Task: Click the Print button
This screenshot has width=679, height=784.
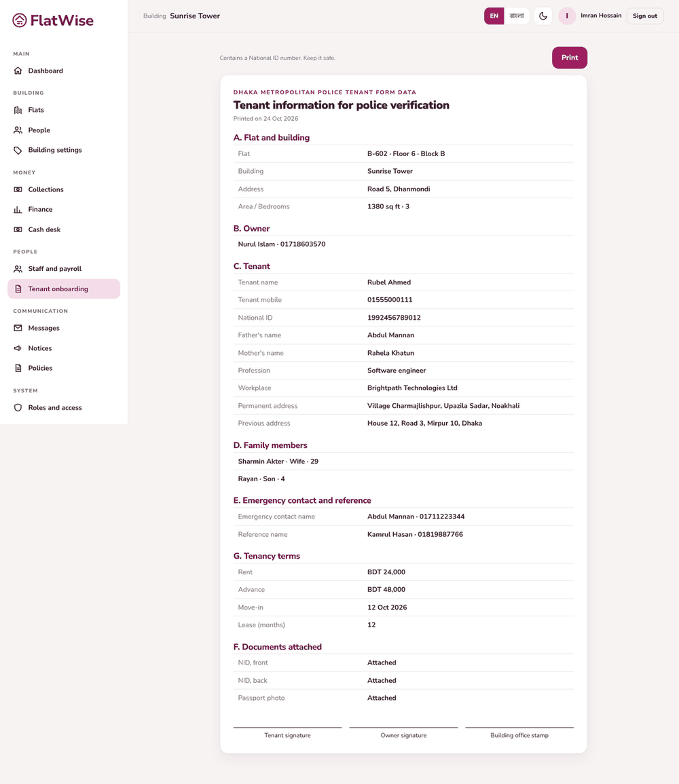Action: pyautogui.click(x=570, y=58)
